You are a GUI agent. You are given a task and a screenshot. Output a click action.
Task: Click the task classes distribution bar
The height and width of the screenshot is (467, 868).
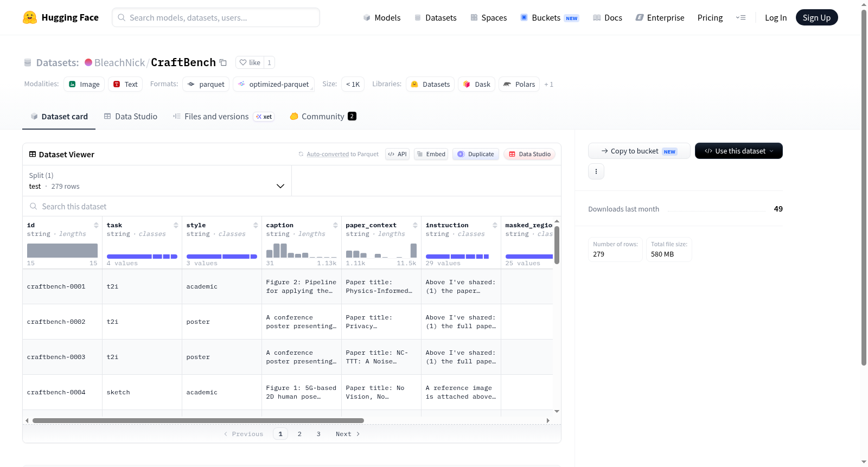pos(142,257)
